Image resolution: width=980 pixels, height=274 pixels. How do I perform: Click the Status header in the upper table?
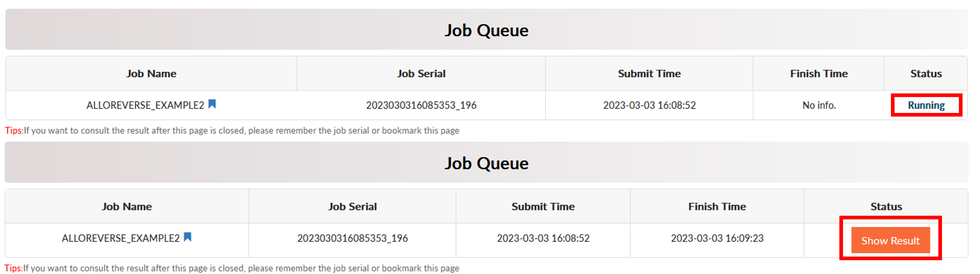(x=926, y=73)
